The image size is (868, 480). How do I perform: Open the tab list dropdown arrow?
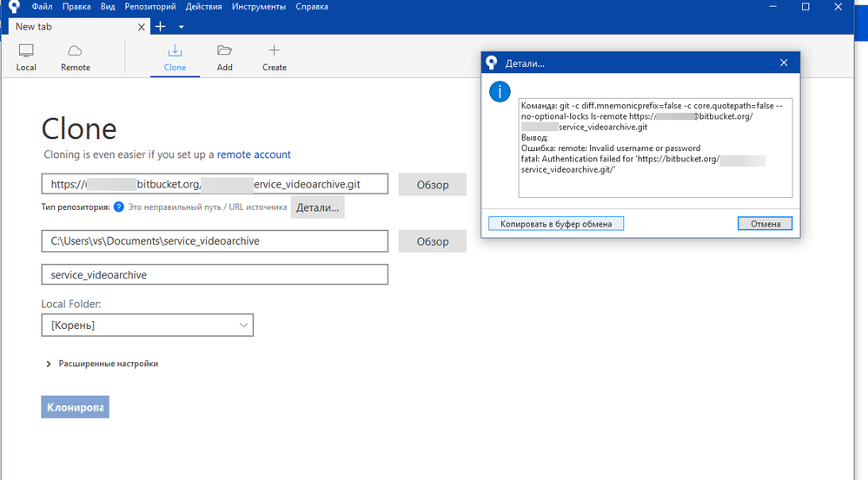(181, 27)
